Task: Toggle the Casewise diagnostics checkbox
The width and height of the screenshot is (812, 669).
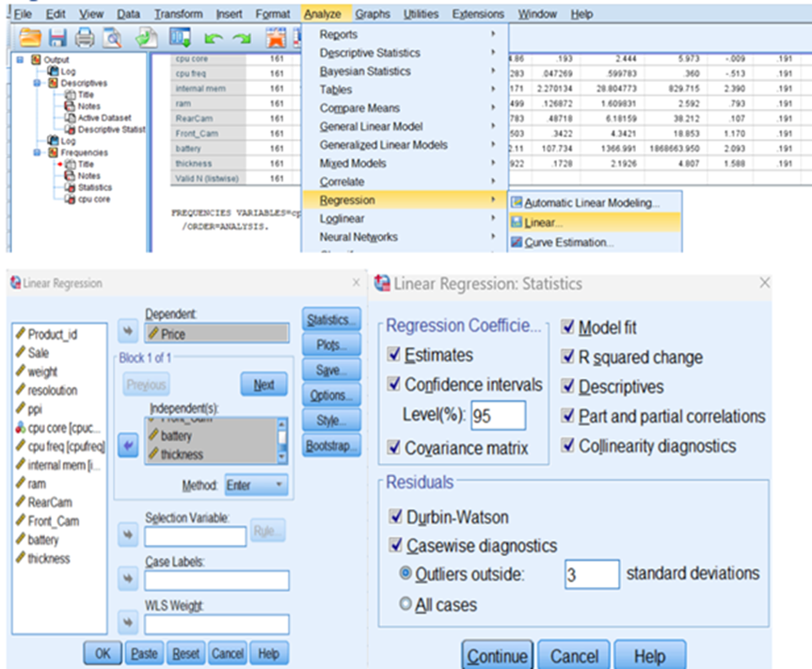Action: [395, 545]
